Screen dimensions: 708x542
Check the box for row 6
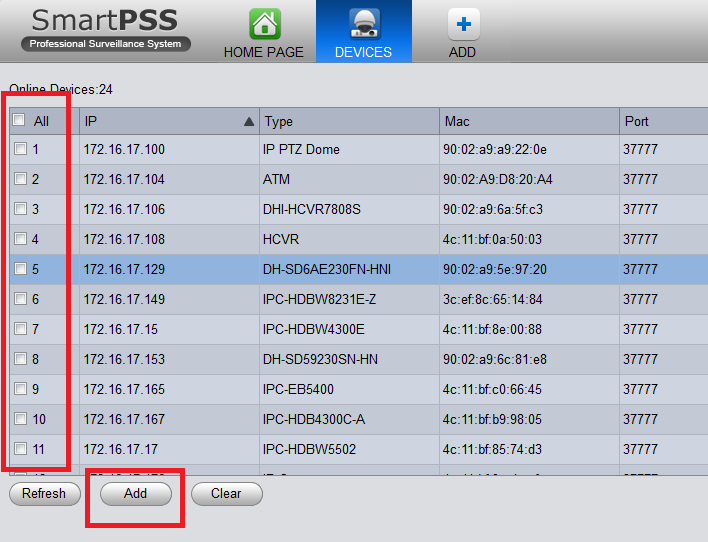coord(20,298)
